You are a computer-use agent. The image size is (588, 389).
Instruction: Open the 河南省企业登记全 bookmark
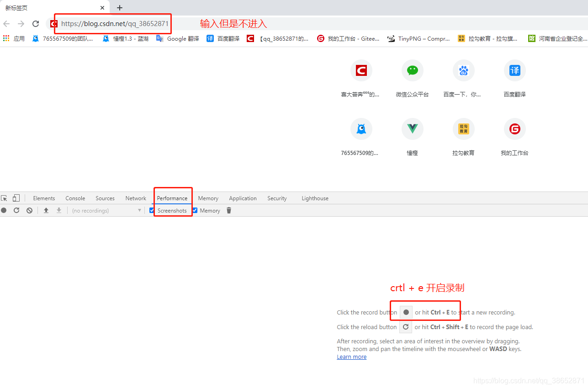click(557, 39)
